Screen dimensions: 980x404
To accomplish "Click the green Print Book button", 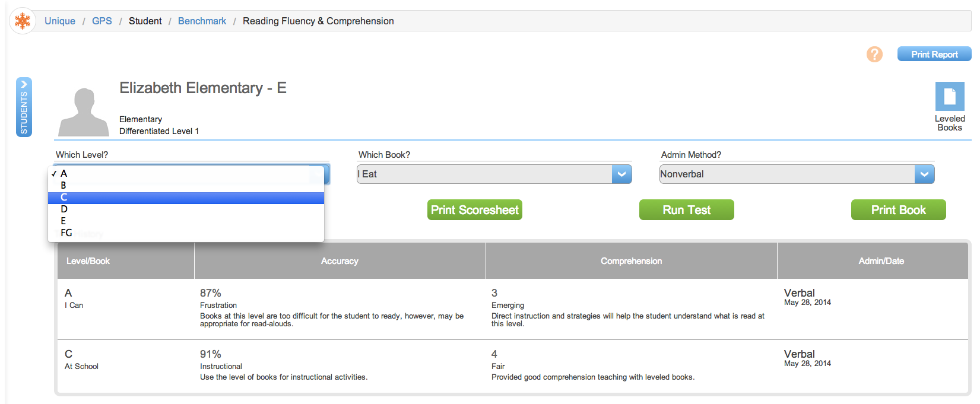I will click(898, 210).
